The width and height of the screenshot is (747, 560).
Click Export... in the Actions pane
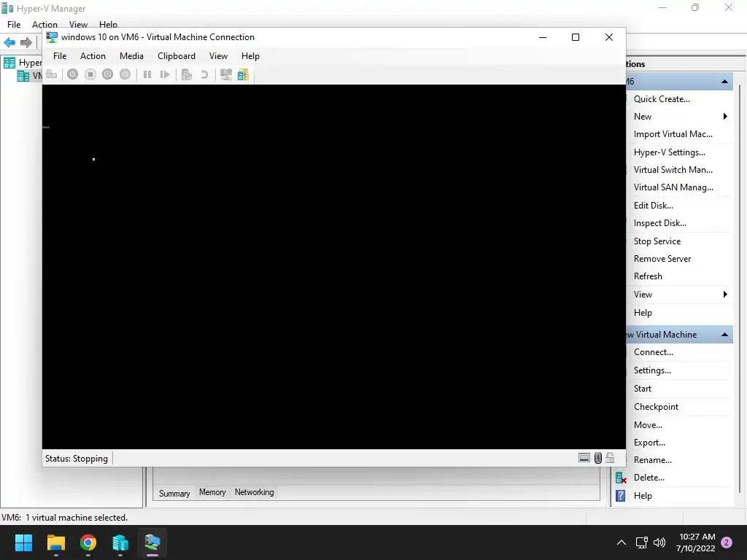649,443
